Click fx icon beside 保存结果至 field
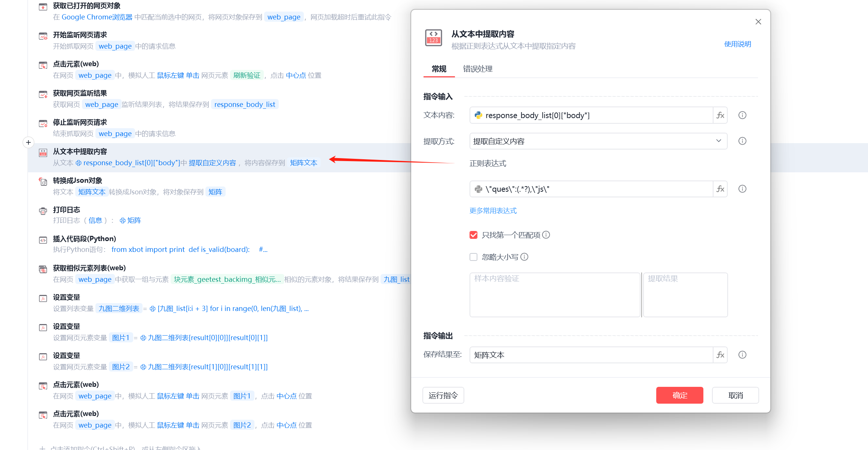 click(720, 355)
